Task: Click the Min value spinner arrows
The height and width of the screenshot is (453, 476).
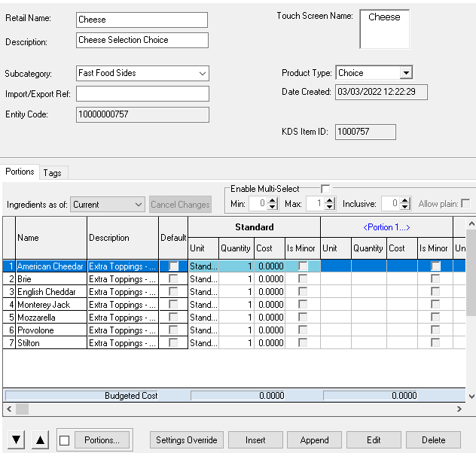Action: point(274,203)
